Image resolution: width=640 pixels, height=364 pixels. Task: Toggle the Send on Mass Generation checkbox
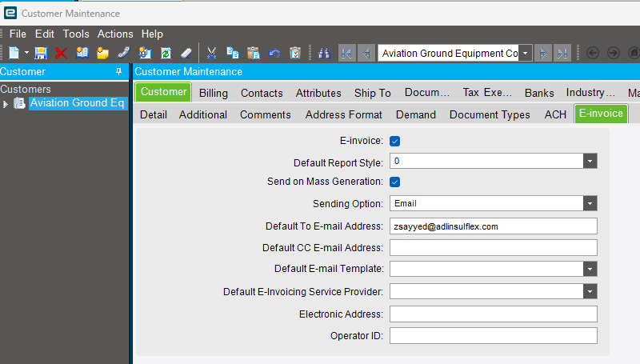pyautogui.click(x=394, y=182)
